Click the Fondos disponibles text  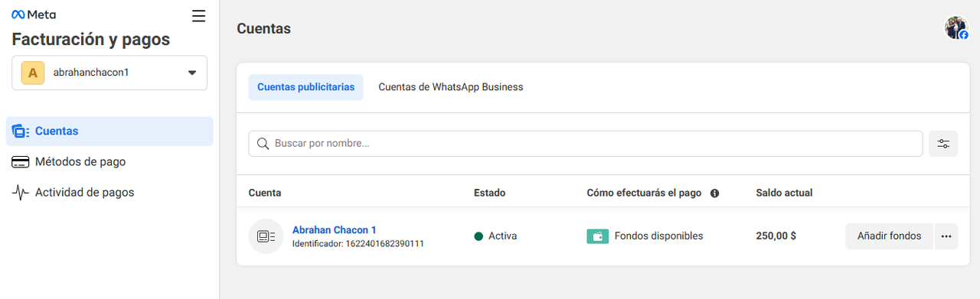click(x=658, y=236)
